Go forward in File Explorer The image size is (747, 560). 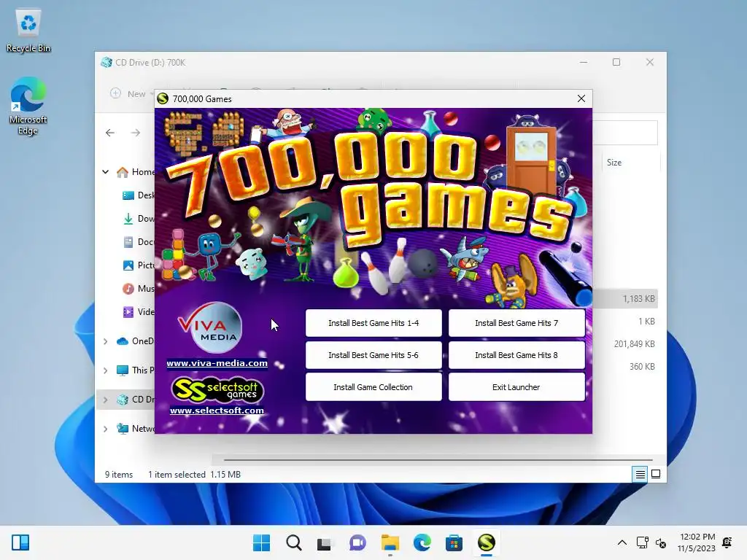tap(136, 133)
